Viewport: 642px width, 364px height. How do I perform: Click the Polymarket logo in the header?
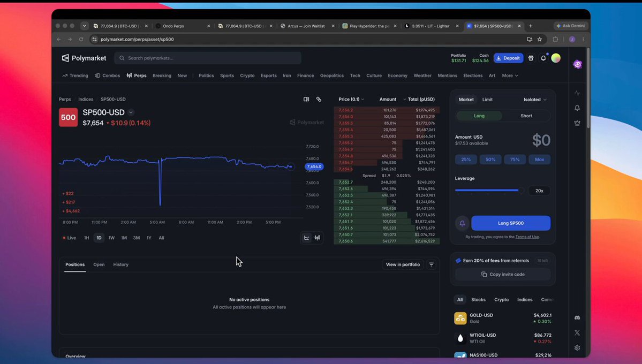tap(84, 58)
